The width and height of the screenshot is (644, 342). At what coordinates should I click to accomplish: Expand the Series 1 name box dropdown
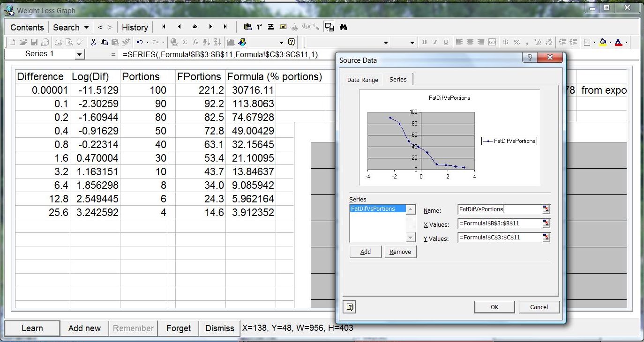tap(79, 55)
